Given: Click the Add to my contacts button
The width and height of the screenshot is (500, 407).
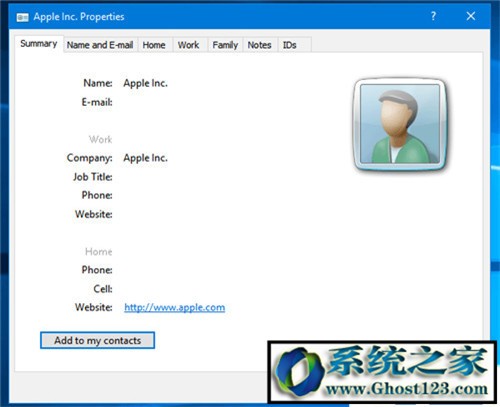Looking at the screenshot, I should [x=97, y=340].
